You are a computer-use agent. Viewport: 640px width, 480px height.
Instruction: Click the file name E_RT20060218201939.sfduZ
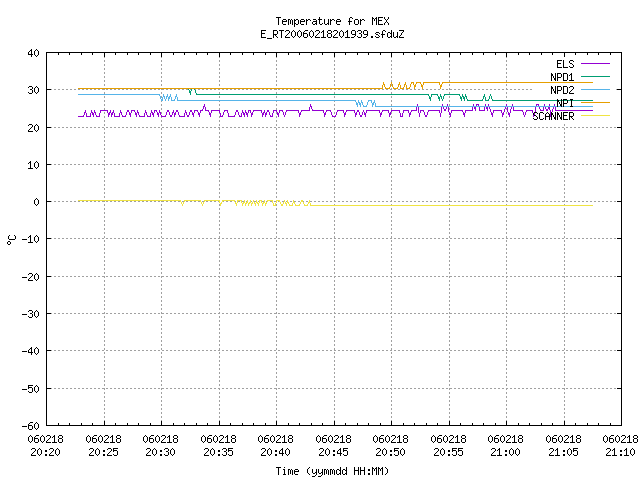point(332,34)
